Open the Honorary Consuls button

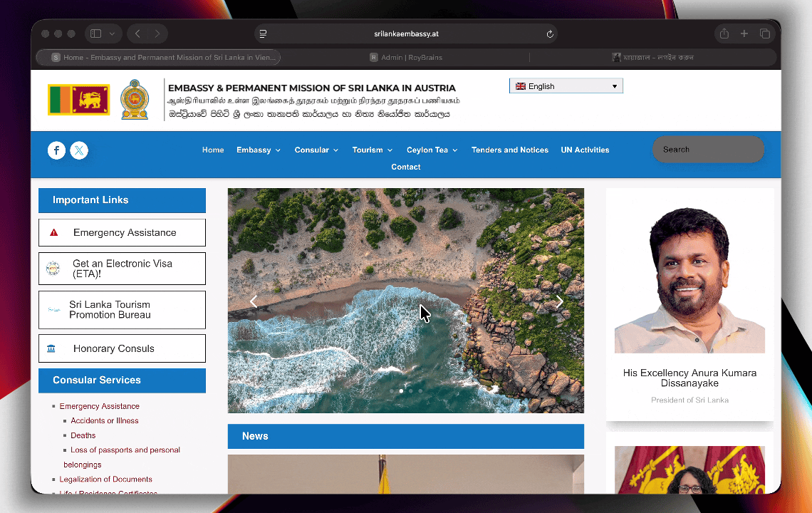[x=123, y=348]
